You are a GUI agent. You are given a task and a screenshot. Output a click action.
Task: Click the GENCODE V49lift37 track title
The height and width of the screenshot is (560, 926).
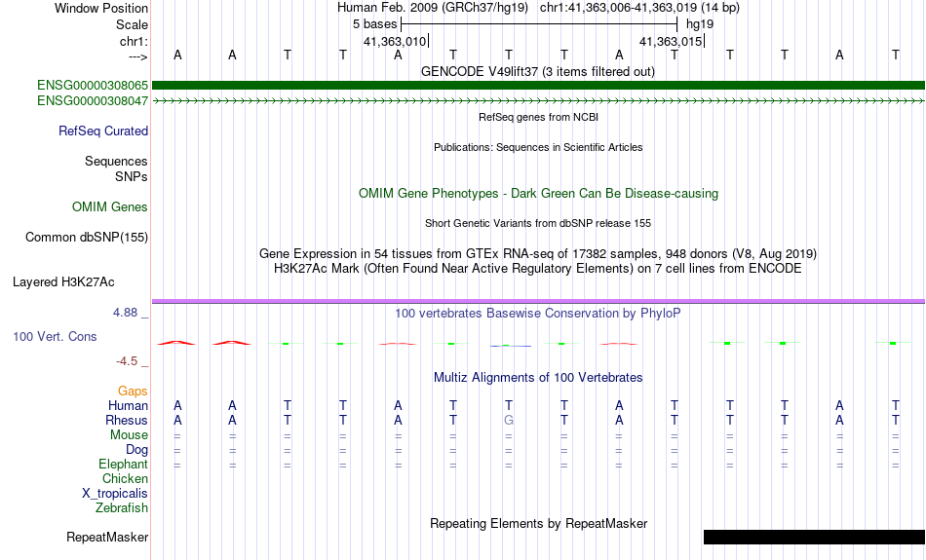point(538,72)
